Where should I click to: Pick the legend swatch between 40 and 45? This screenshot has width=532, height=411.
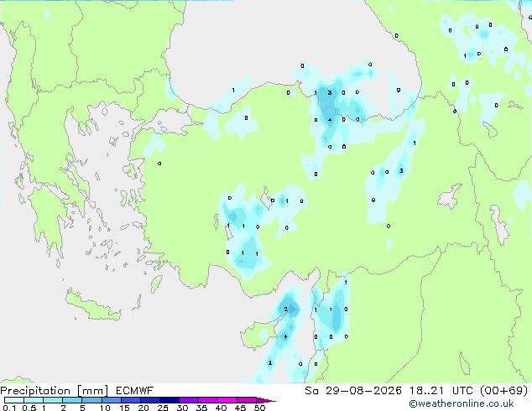pos(227,400)
